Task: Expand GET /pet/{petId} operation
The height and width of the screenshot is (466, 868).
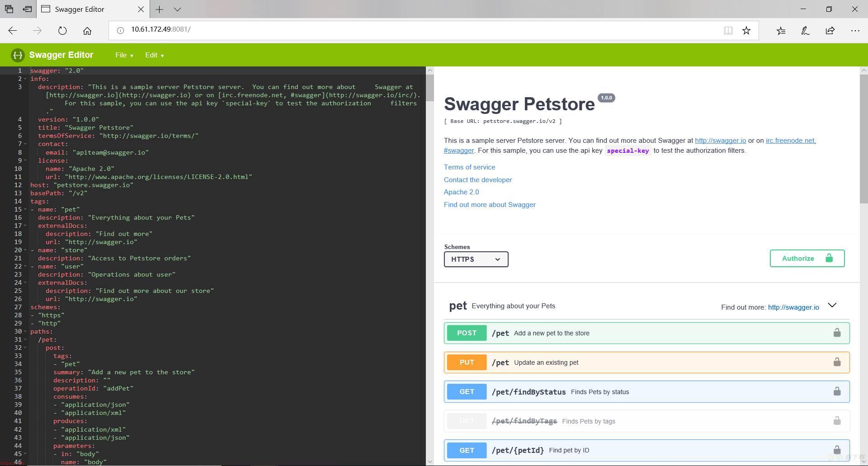Action: [x=646, y=450]
